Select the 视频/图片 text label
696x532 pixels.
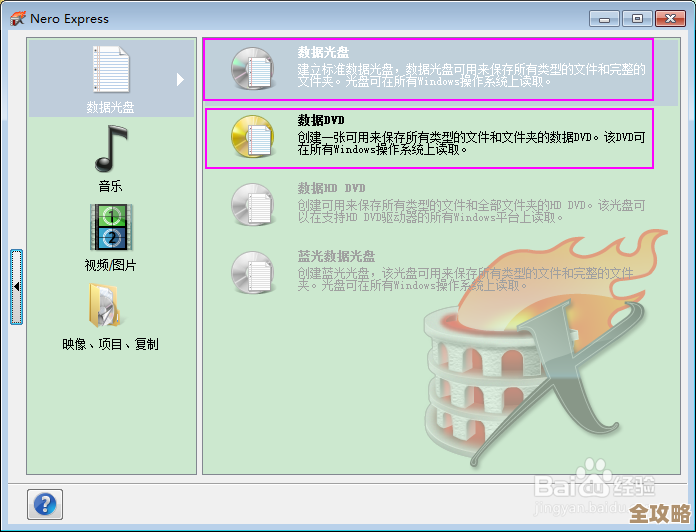point(111,265)
